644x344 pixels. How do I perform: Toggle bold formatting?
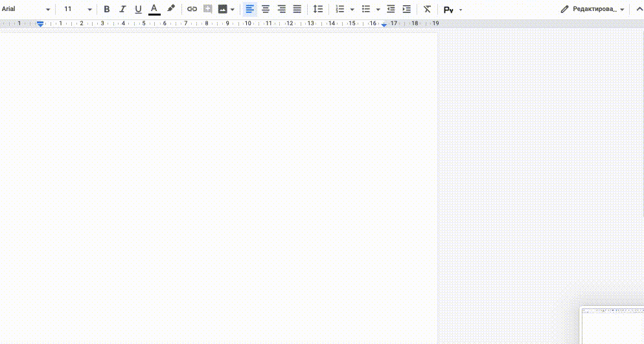point(106,9)
